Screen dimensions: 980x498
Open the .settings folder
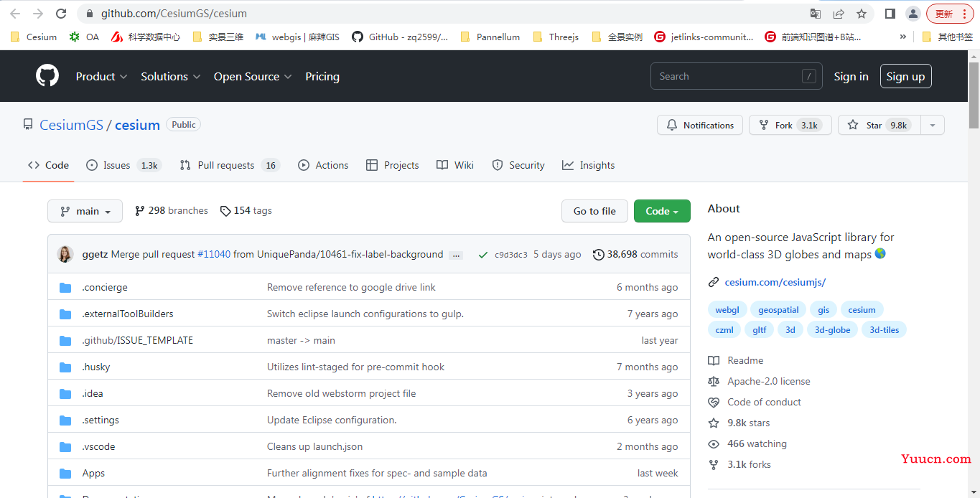coord(101,420)
